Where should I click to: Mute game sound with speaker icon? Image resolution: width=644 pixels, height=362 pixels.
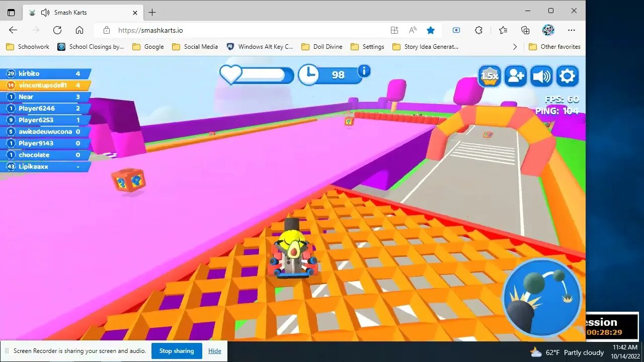[541, 76]
